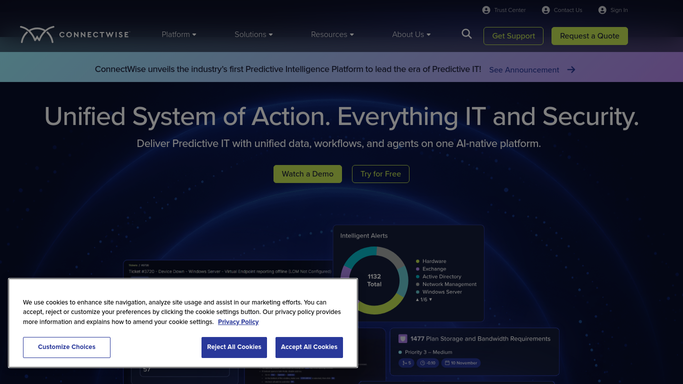Open the Contact Us link
Image resolution: width=683 pixels, height=384 pixels.
pos(568,10)
